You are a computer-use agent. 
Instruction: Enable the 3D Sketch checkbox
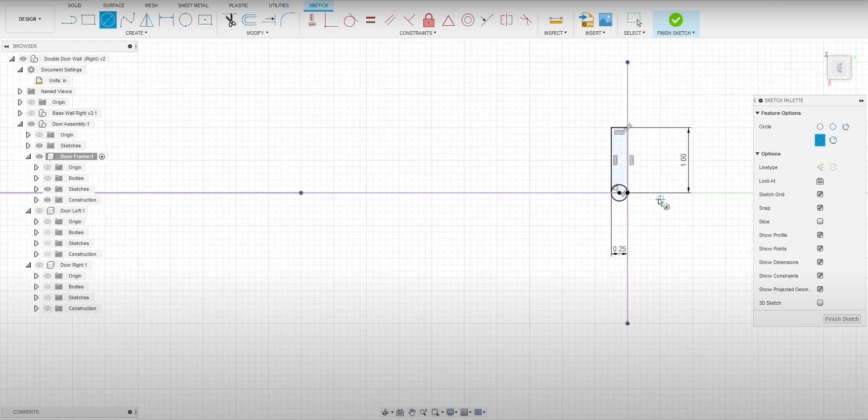(x=820, y=303)
